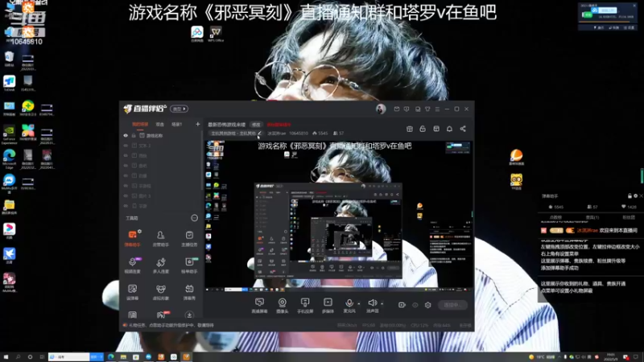The image size is (644, 362).
Task: Open the Windows Start menu
Action: (x=6, y=357)
